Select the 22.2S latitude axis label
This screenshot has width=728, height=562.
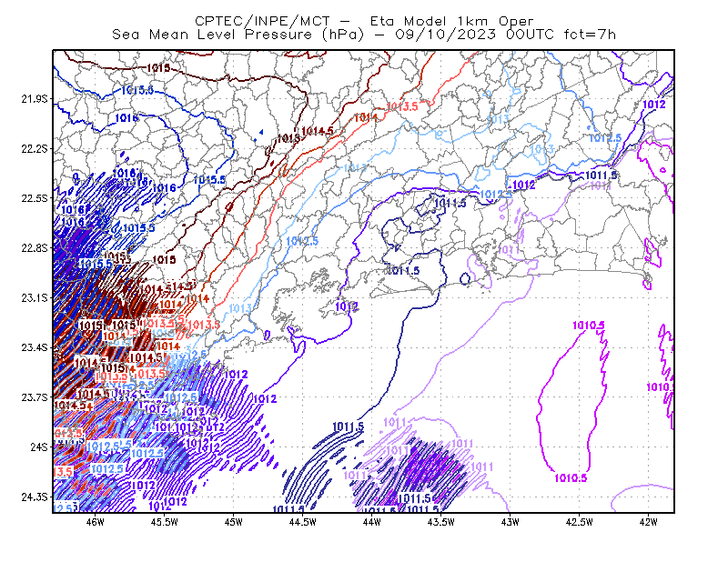tap(35, 148)
